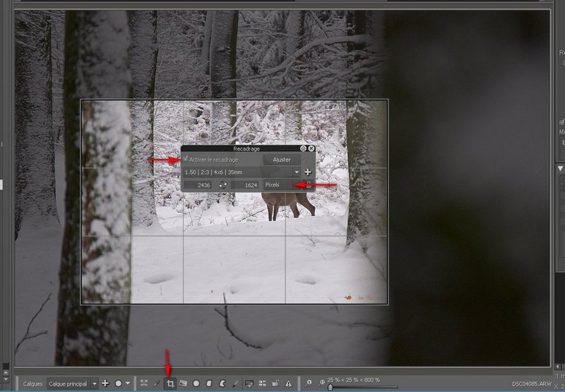Click the crop height field showing 1624
The width and height of the screenshot is (565, 392).
[245, 185]
